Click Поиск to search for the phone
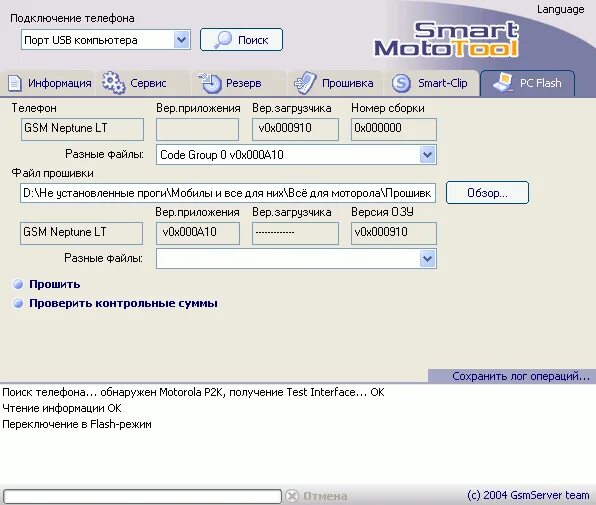The width and height of the screenshot is (596, 505). (241, 40)
